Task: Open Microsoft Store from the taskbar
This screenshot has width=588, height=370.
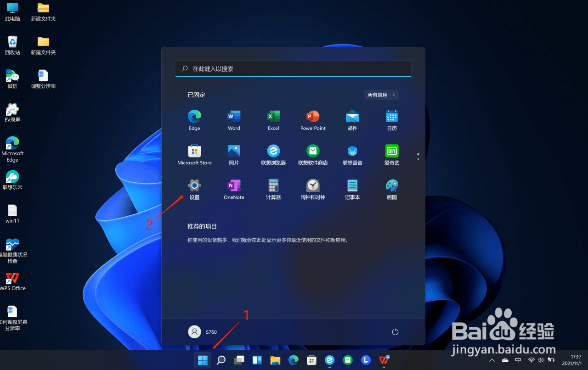Action: 311,360
